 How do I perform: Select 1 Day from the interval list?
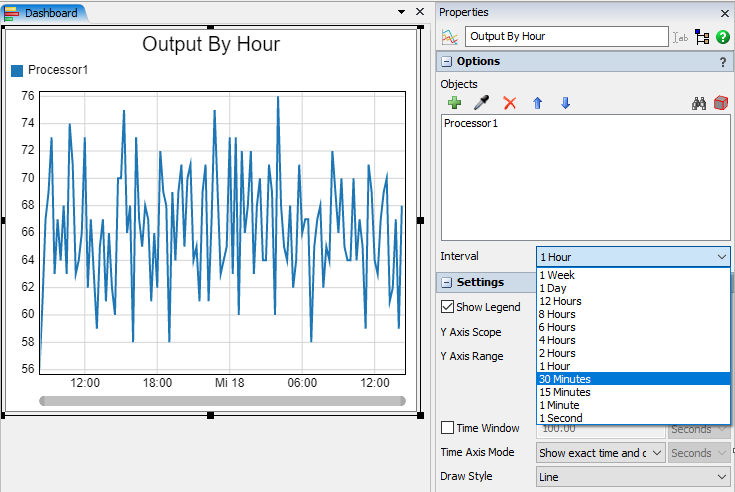point(553,288)
